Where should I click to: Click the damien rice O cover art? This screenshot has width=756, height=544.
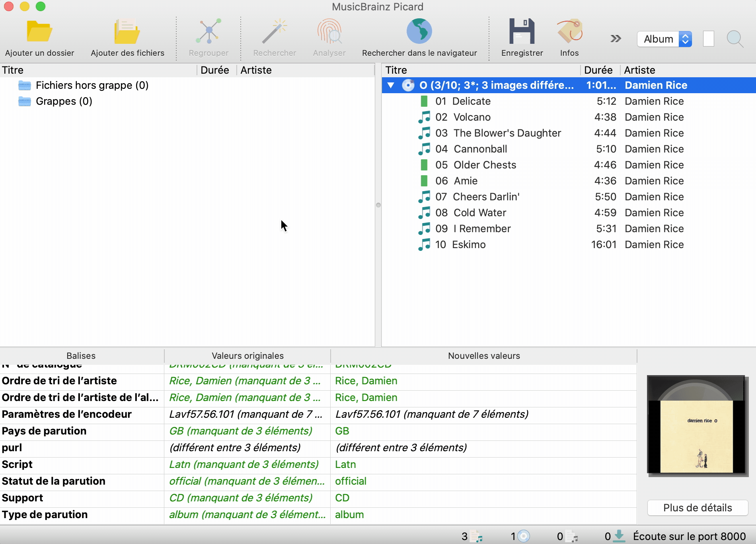coord(697,425)
